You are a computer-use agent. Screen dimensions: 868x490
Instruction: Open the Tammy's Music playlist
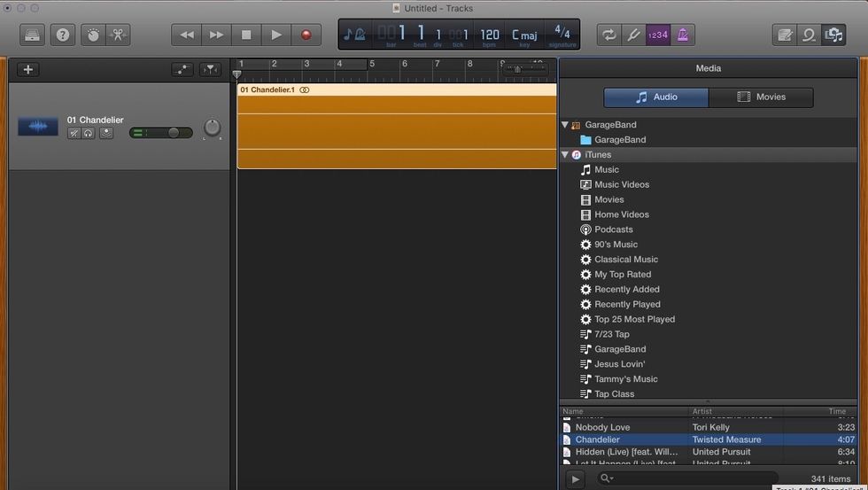coord(619,379)
